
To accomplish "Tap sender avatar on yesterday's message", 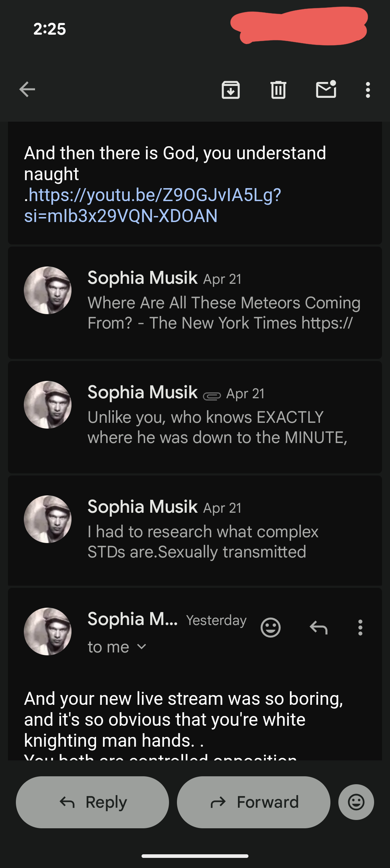I will pyautogui.click(x=48, y=632).
